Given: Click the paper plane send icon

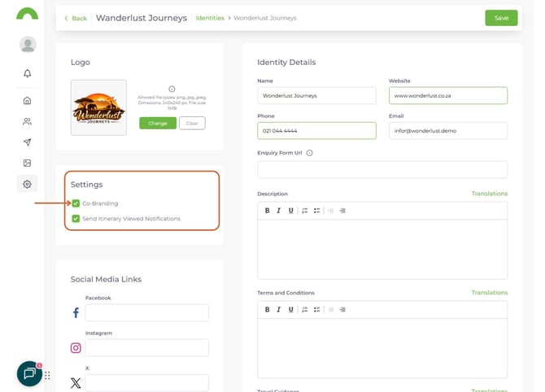Looking at the screenshot, I should (27, 142).
